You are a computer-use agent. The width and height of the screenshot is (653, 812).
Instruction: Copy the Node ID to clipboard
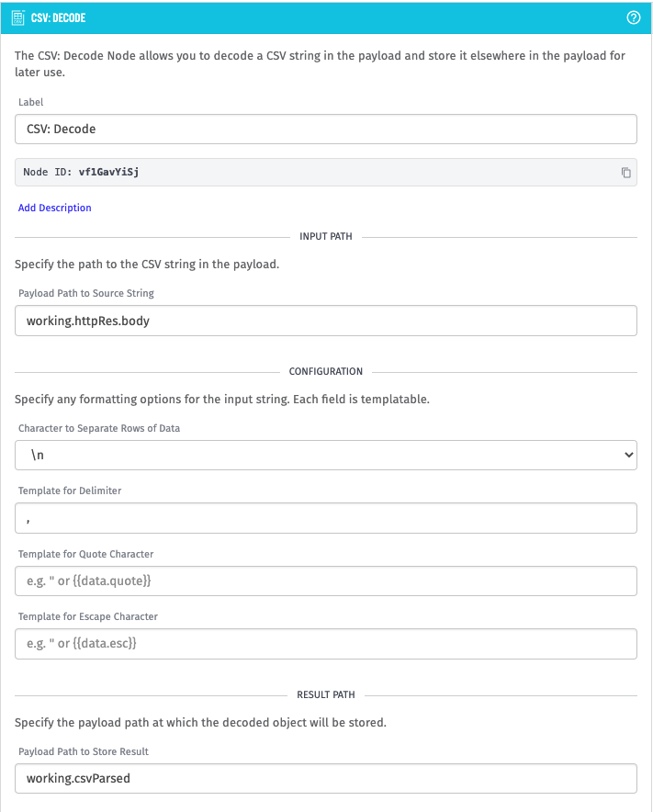625,173
